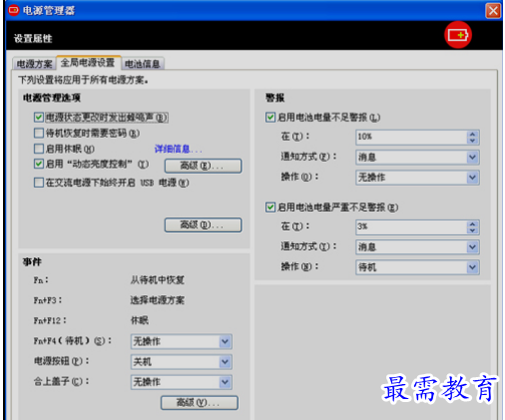Open critical battery 通知方式(Y) dropdown
This screenshot has height=420, width=505.
[x=417, y=247]
